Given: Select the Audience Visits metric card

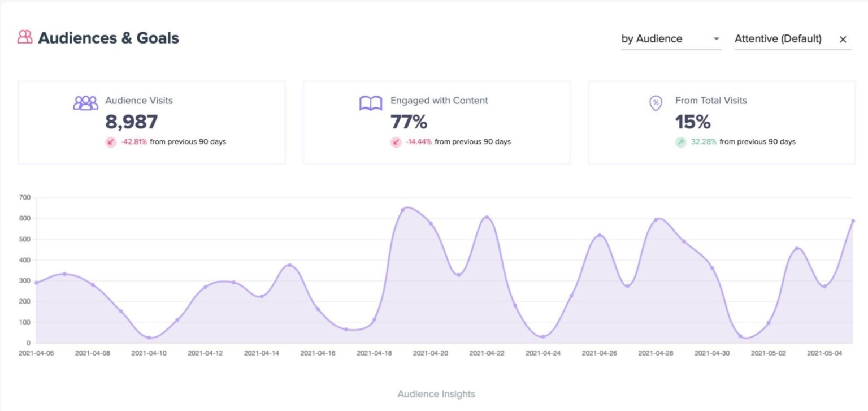Looking at the screenshot, I should [x=152, y=122].
